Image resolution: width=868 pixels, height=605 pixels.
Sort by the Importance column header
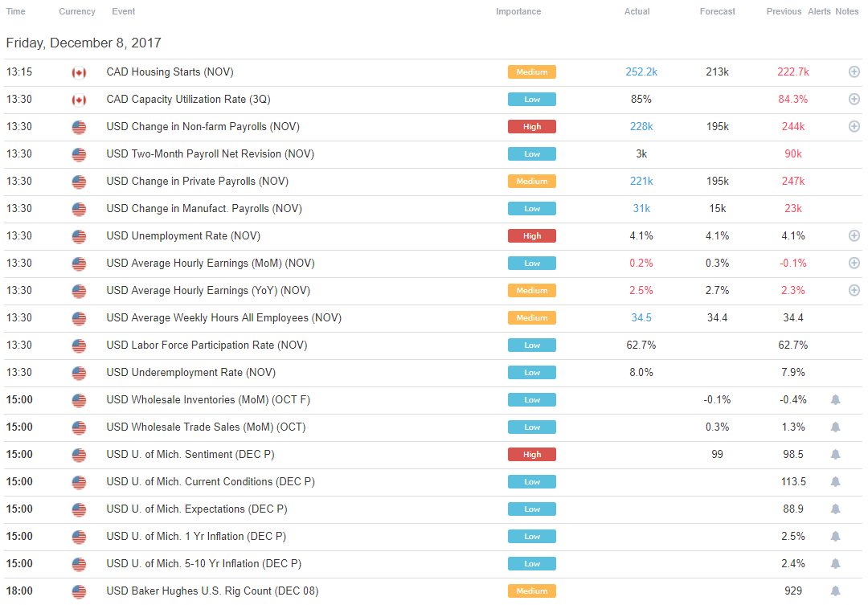(x=518, y=11)
